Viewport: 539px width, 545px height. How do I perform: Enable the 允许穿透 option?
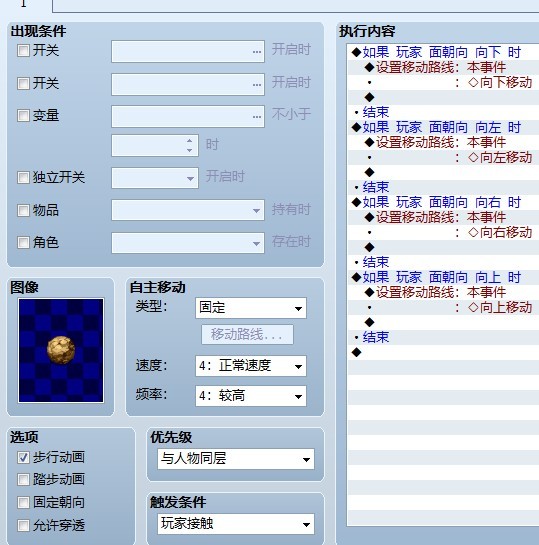click(23, 525)
